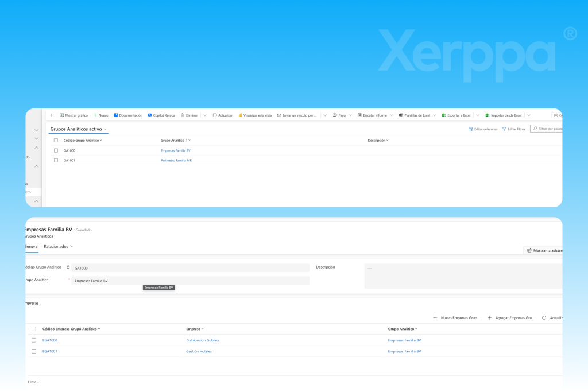Expand the chevron next to Exportar a Excel

pyautogui.click(x=477, y=115)
